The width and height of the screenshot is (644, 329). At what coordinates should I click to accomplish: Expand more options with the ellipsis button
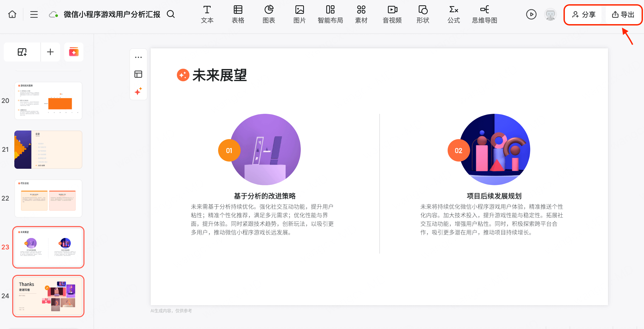coord(138,57)
